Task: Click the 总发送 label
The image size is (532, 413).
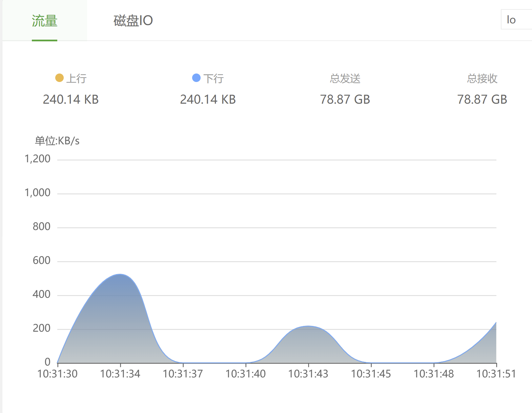Action: 345,79
